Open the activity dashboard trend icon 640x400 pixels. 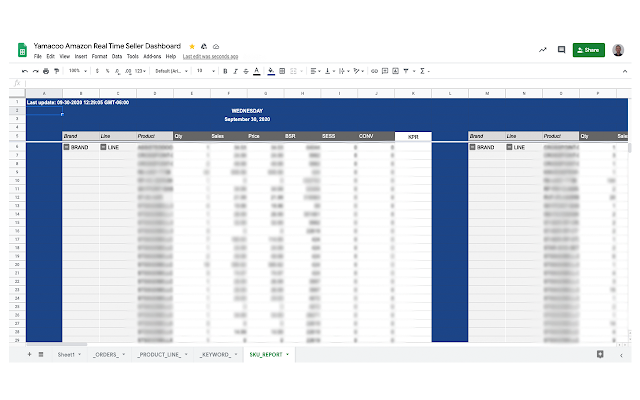542,50
